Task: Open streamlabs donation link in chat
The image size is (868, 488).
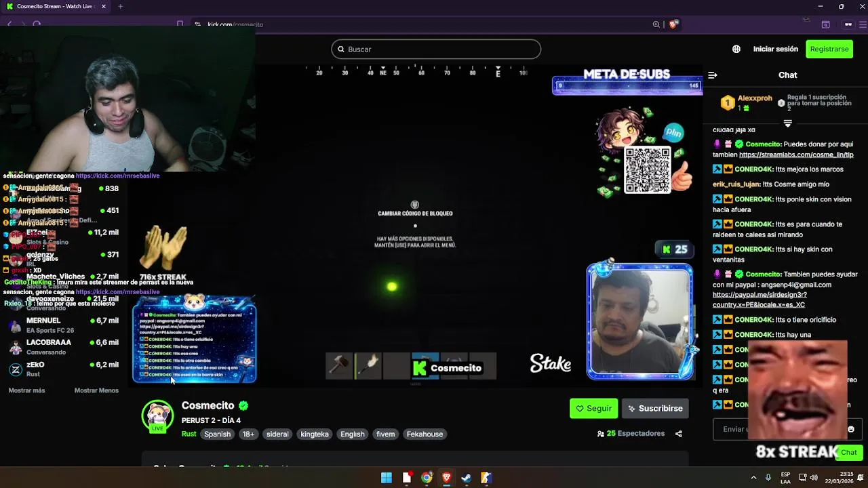Action: point(796,155)
